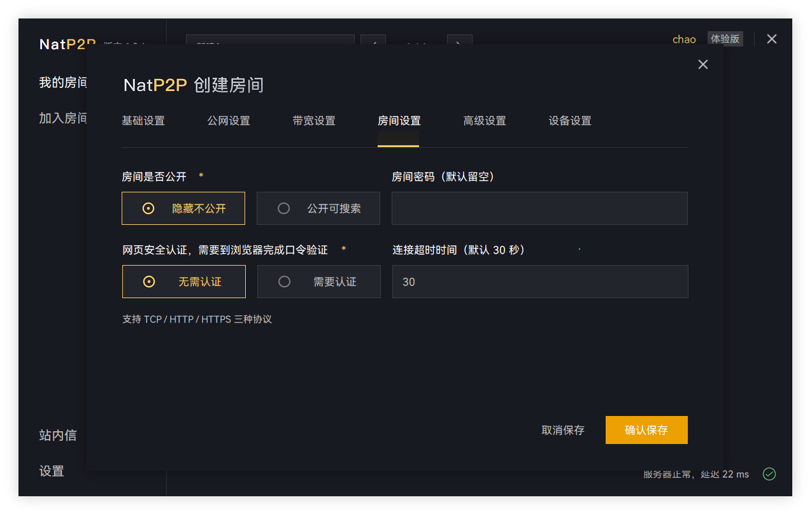Close the 创建房间 dialog with X
The height and width of the screenshot is (516, 812).
[703, 64]
